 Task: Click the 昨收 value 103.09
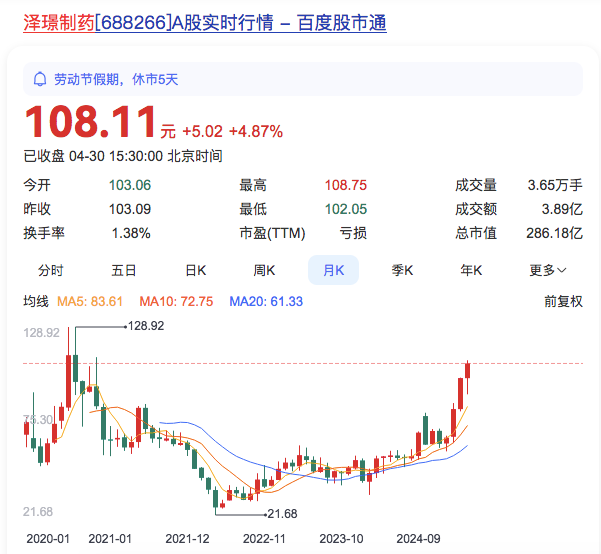(x=130, y=209)
